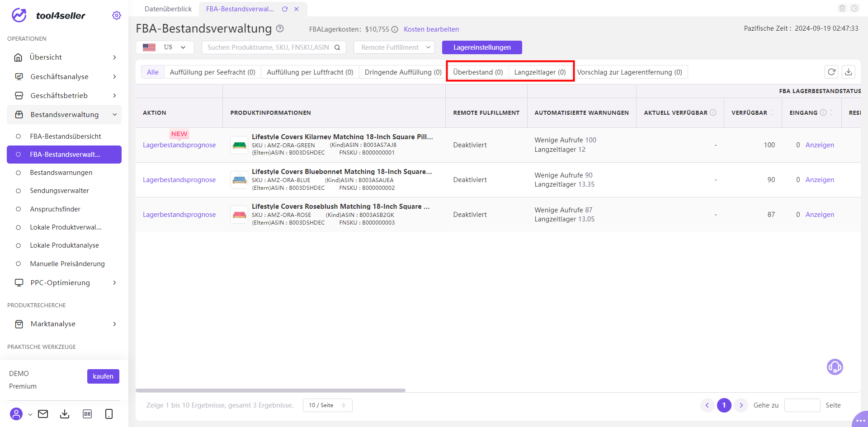Click info icon next to AKTUELL VERFÜGBAR

point(713,113)
